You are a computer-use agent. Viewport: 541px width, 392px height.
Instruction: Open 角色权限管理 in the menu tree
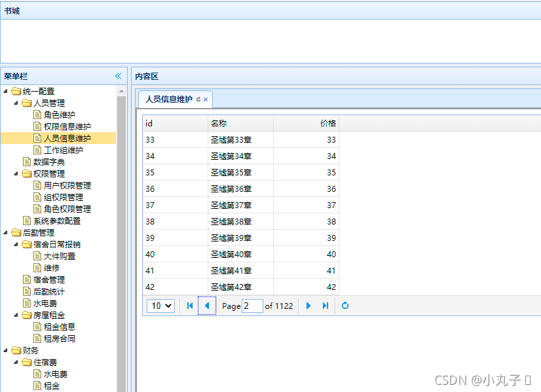click(67, 209)
